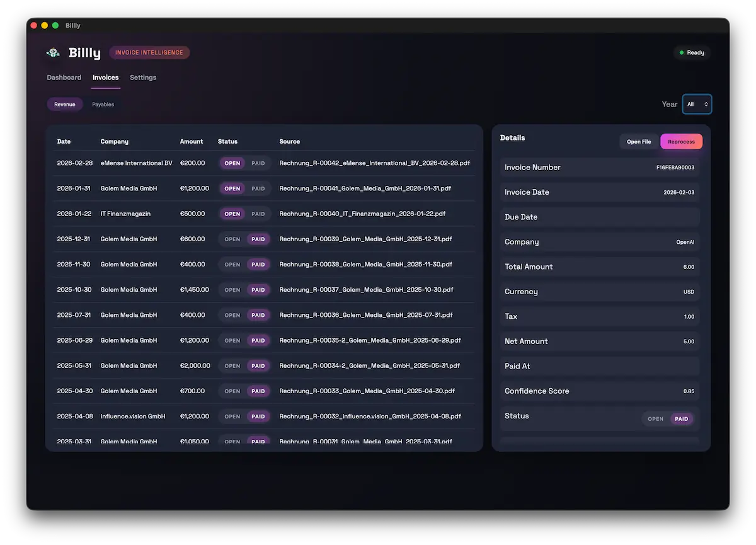Mark the eMense International BV invoice as PAID
This screenshot has height=545, width=756.
click(x=258, y=163)
